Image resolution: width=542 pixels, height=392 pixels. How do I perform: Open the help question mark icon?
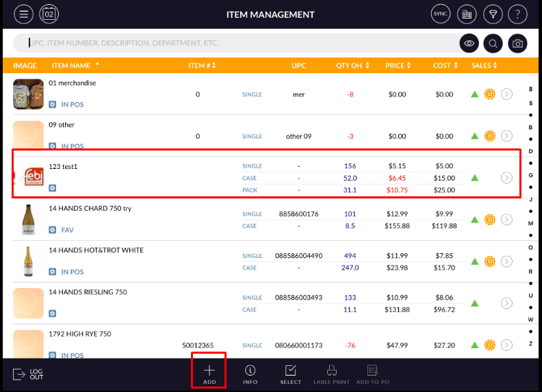pos(518,14)
